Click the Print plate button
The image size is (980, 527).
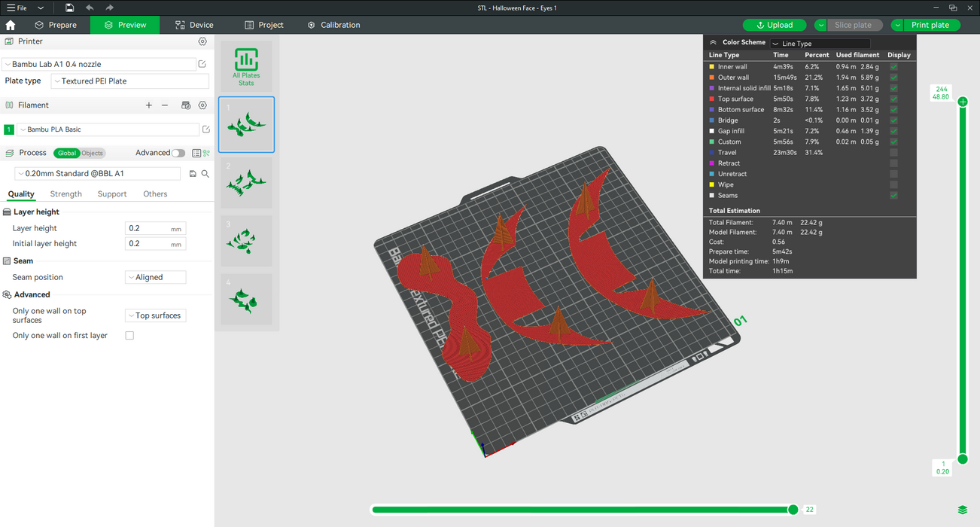click(x=930, y=25)
